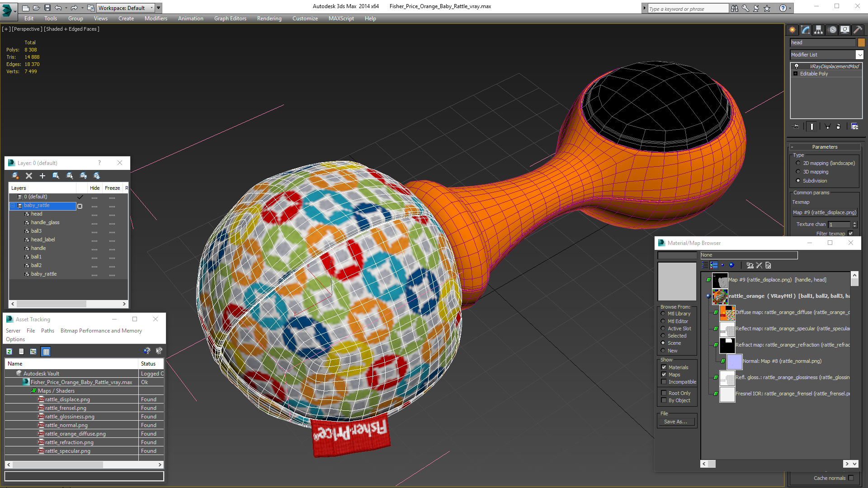Viewport: 868px width, 488px height.
Task: Open the Modifiers menu
Action: pyautogui.click(x=156, y=19)
